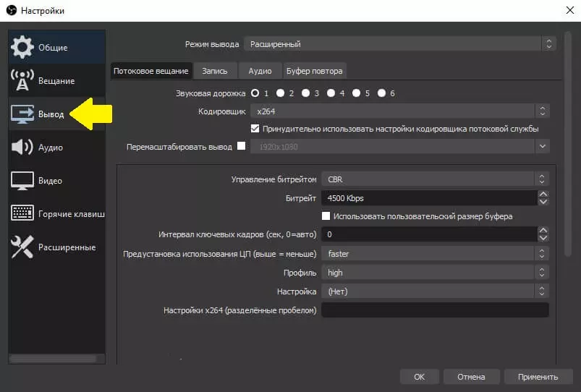Select the Расширенные tools icon
This screenshot has height=392, width=581.
coord(22,247)
